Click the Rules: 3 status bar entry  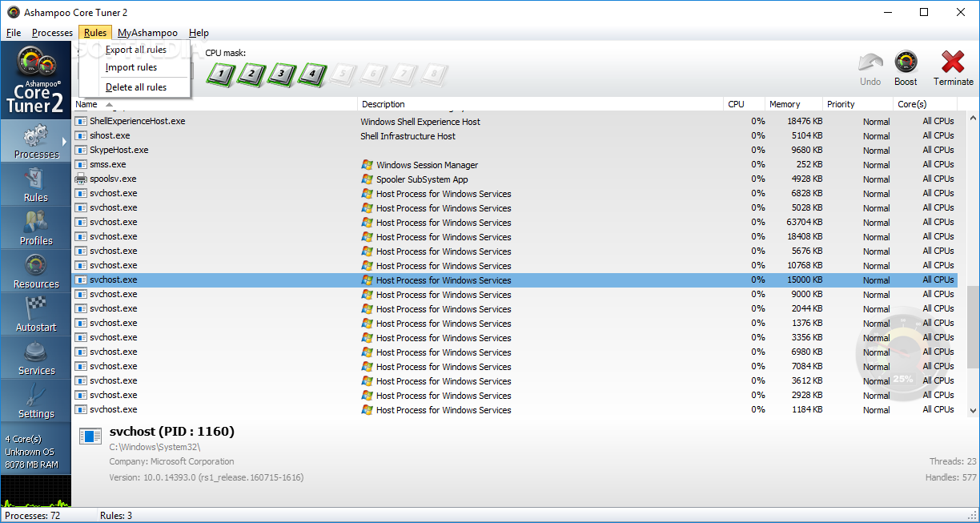116,516
